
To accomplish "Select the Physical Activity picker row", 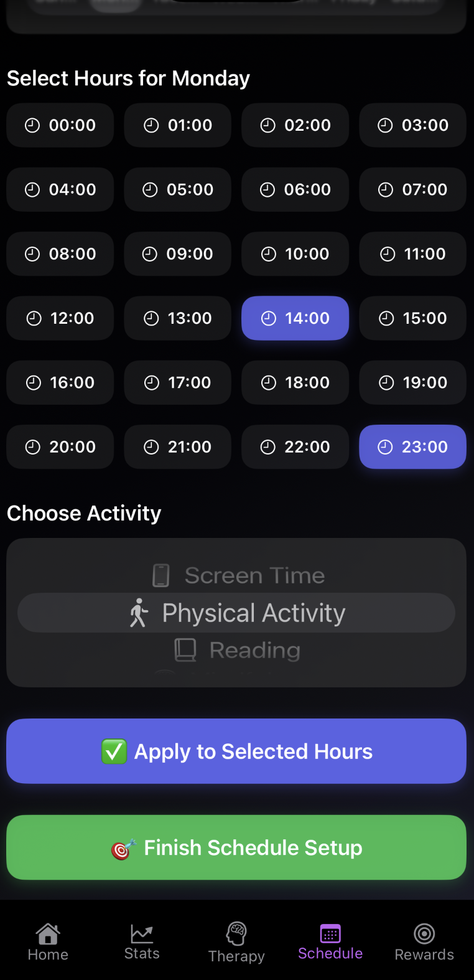I will click(236, 613).
